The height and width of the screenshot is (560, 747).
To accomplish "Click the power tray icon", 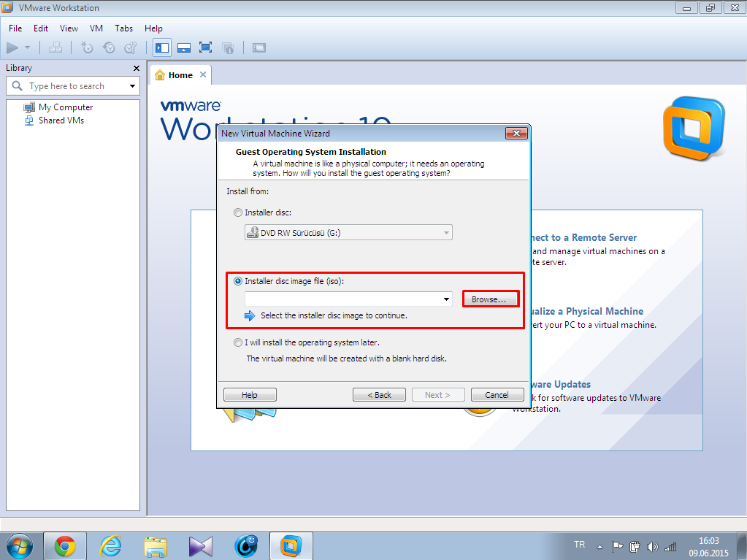I will coord(635,547).
